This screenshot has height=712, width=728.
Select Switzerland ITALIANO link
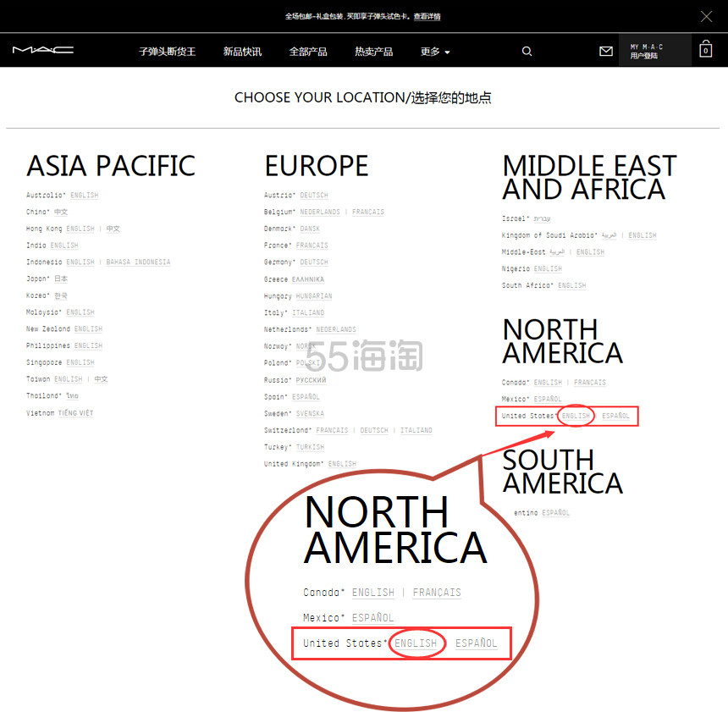point(416,430)
